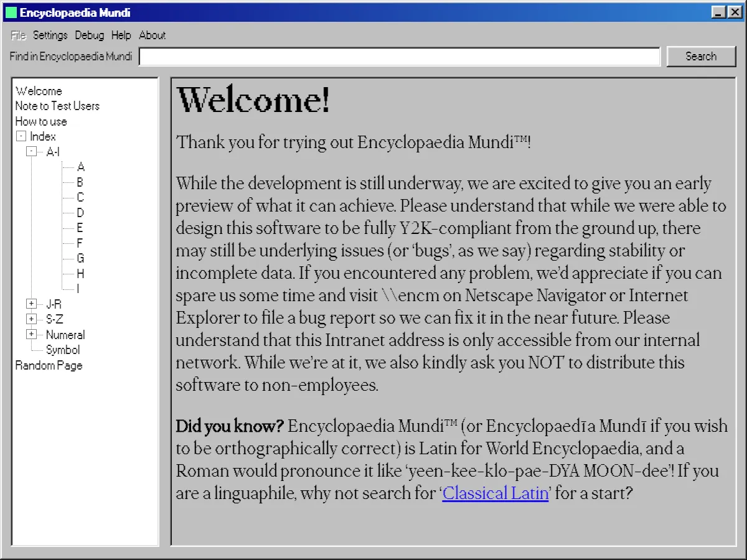Screen dimensions: 747x560
Task: Select the Numeral tree label
Action: [65, 334]
